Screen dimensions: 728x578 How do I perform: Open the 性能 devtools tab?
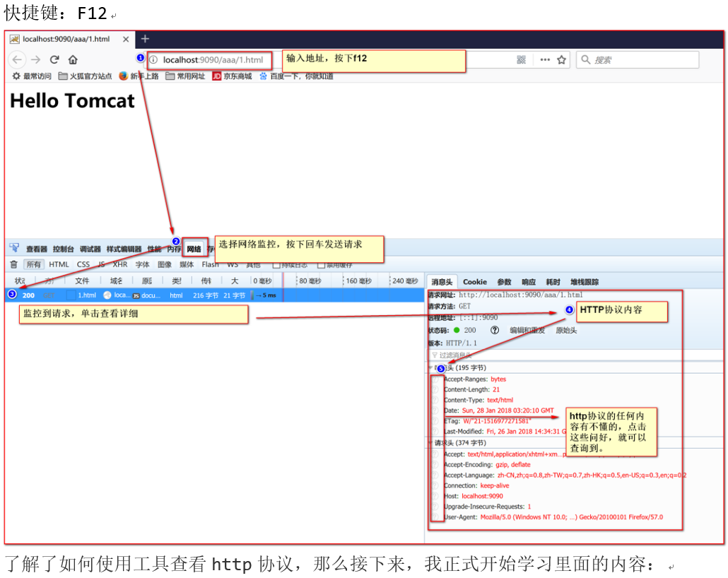click(x=153, y=249)
